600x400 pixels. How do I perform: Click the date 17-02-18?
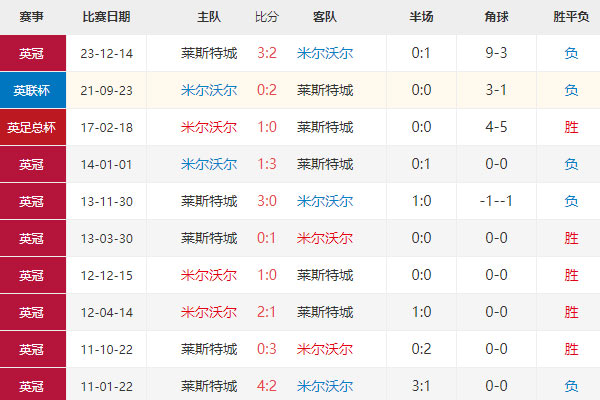tap(106, 127)
